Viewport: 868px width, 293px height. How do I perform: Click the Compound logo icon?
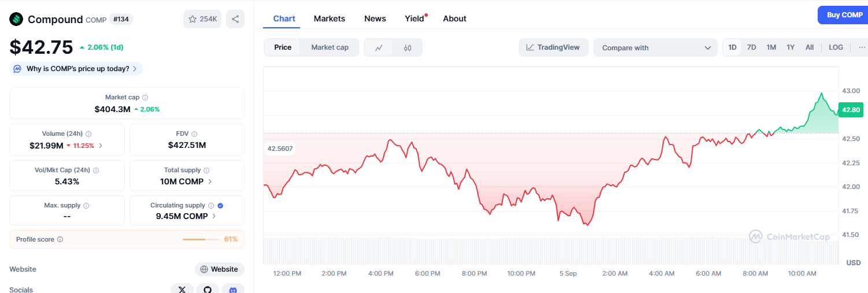pyautogui.click(x=16, y=19)
